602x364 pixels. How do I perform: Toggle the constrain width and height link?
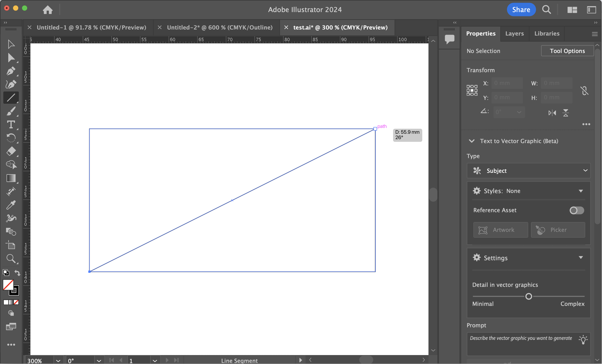[584, 90]
